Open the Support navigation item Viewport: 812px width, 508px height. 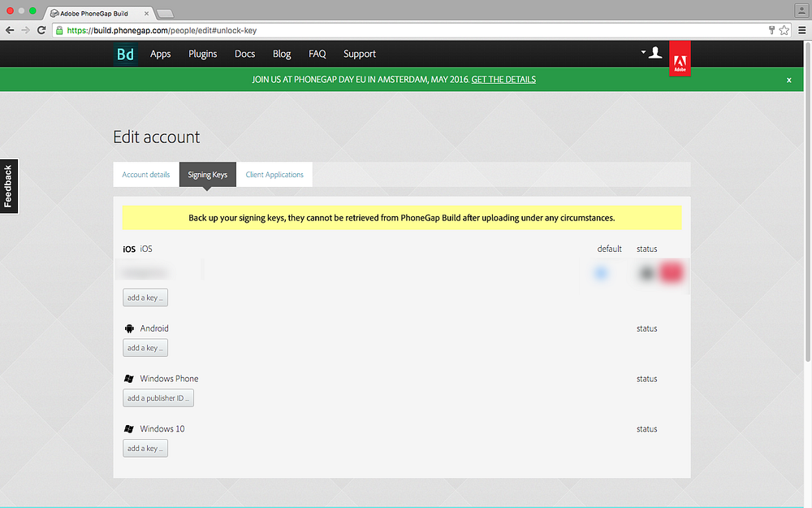pos(360,54)
